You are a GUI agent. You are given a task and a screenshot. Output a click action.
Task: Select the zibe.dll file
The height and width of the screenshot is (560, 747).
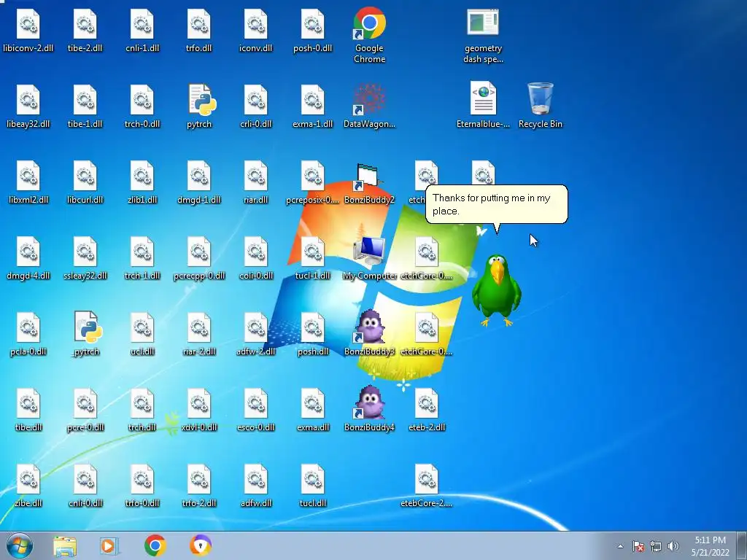28,485
